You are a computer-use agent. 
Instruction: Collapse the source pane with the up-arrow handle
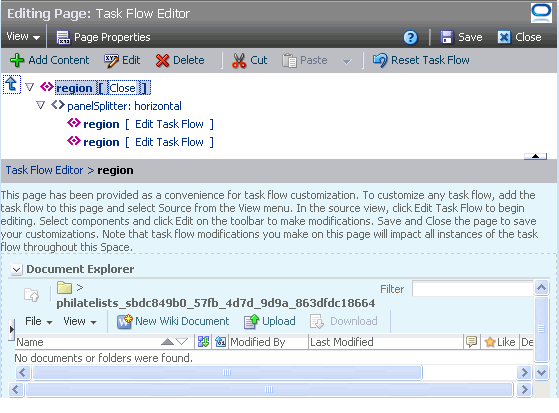tap(535, 156)
